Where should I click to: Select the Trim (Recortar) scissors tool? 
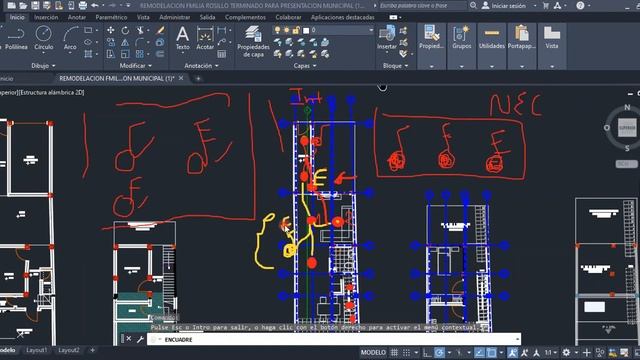click(140, 30)
